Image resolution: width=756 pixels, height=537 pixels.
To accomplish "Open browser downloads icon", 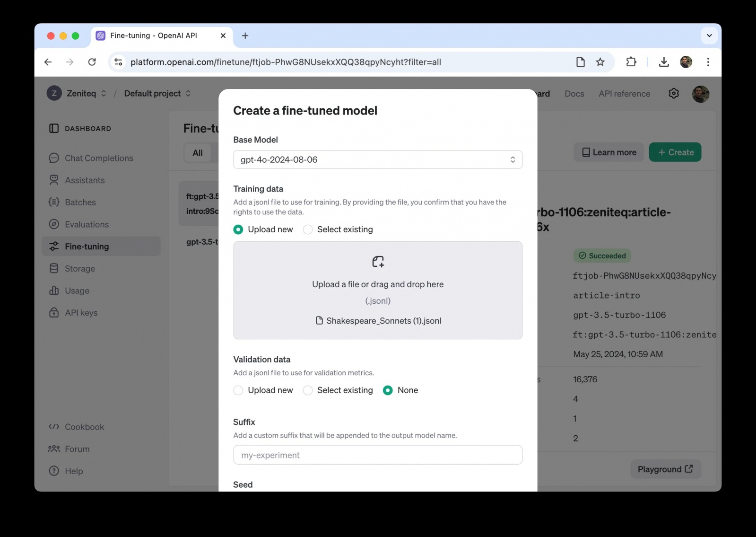I will [x=664, y=62].
